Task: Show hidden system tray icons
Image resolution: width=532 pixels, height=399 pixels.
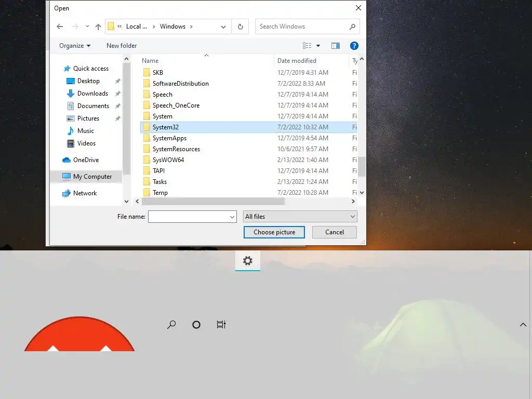Action: [523, 325]
